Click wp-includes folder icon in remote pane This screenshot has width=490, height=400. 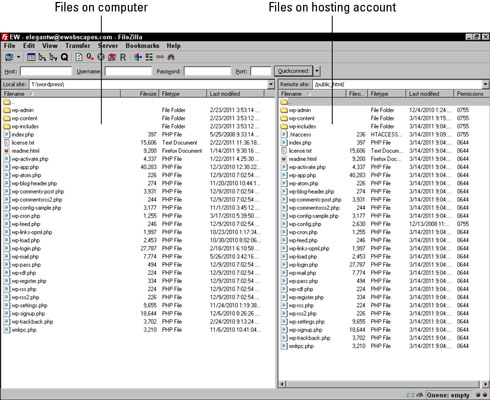284,126
